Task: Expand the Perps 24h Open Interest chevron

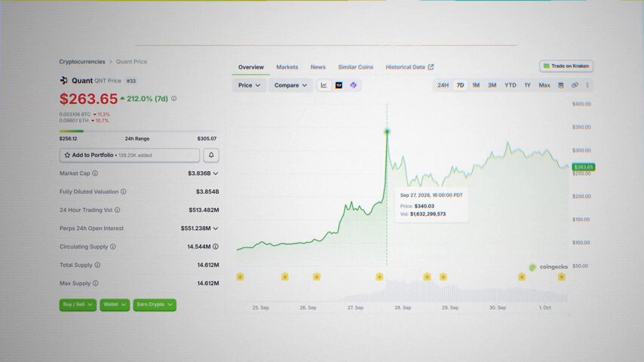Action: click(x=216, y=229)
